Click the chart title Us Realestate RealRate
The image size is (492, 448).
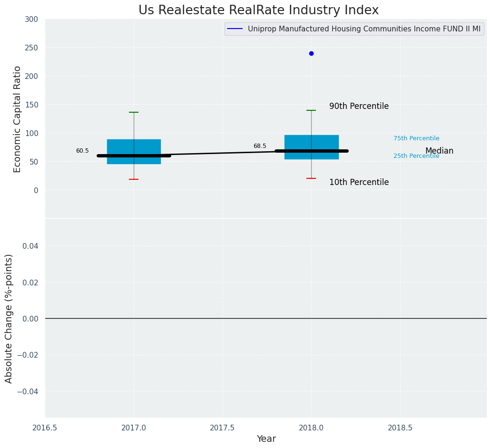258,10
